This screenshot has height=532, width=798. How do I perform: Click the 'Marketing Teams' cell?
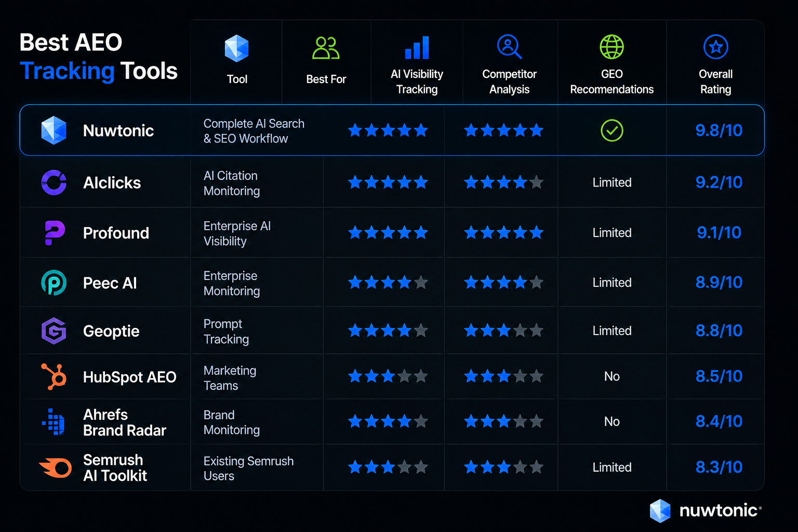(230, 378)
